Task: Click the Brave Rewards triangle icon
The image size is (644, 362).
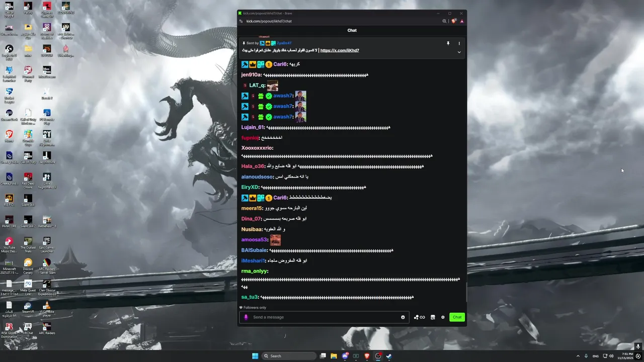Action: (461, 21)
